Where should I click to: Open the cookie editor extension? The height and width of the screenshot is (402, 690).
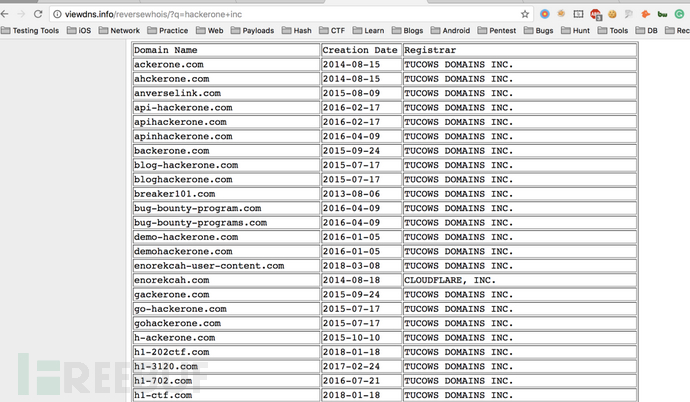point(612,14)
